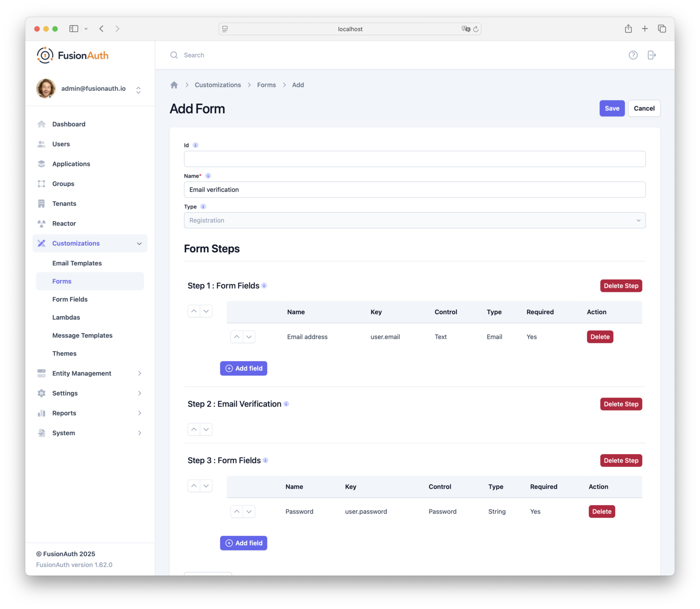700x609 pixels.
Task: Click the info icon beside Type label
Action: click(203, 207)
